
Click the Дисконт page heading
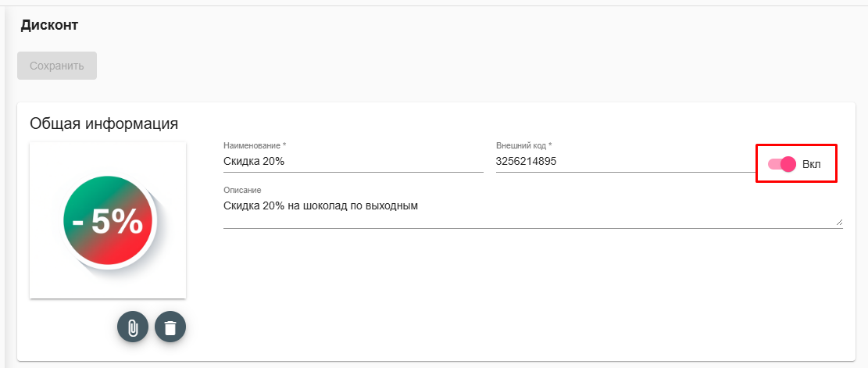(49, 25)
